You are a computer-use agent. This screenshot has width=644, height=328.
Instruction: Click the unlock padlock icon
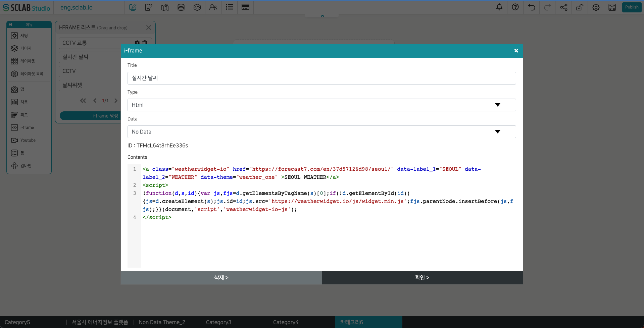click(580, 7)
